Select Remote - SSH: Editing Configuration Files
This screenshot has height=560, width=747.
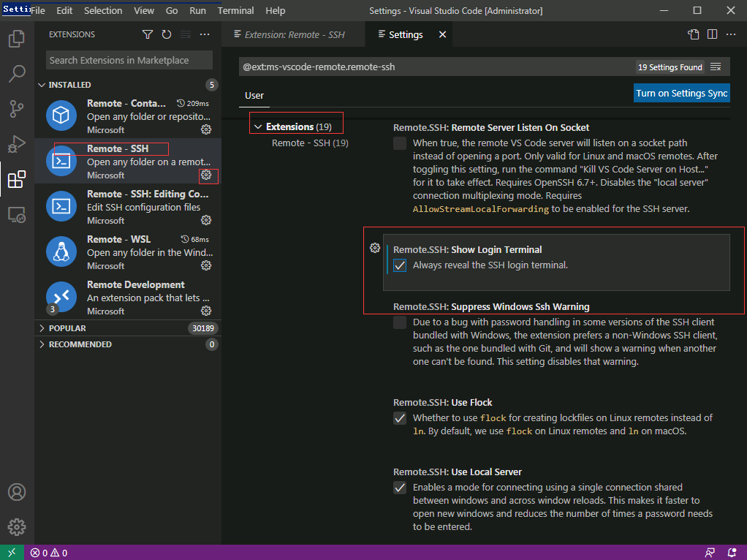click(x=128, y=206)
